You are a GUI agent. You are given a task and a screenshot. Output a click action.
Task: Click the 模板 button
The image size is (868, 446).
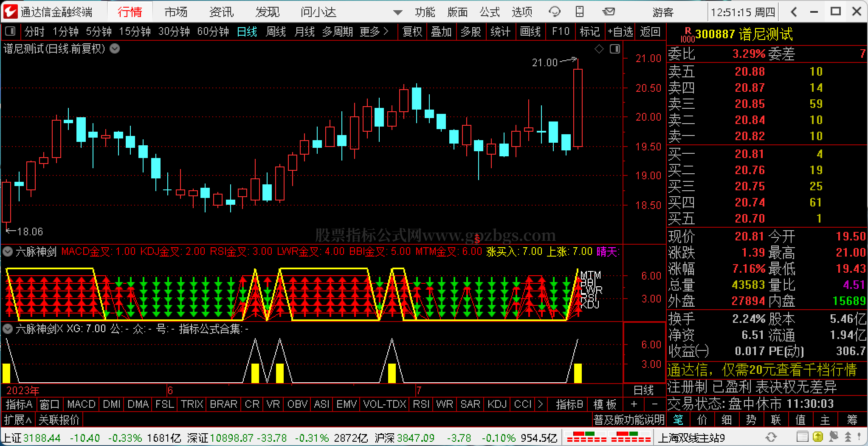(605, 404)
